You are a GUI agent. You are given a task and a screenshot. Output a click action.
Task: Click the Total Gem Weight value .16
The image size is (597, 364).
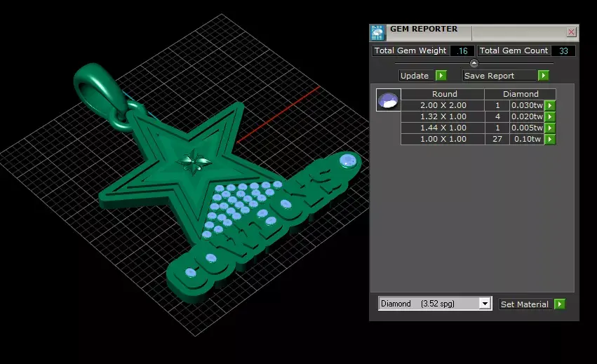click(462, 50)
